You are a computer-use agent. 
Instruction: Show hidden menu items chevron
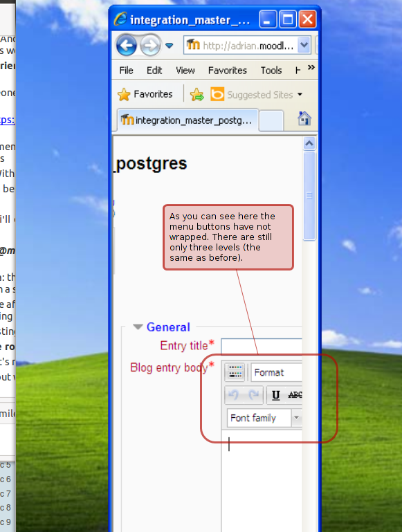[311, 68]
